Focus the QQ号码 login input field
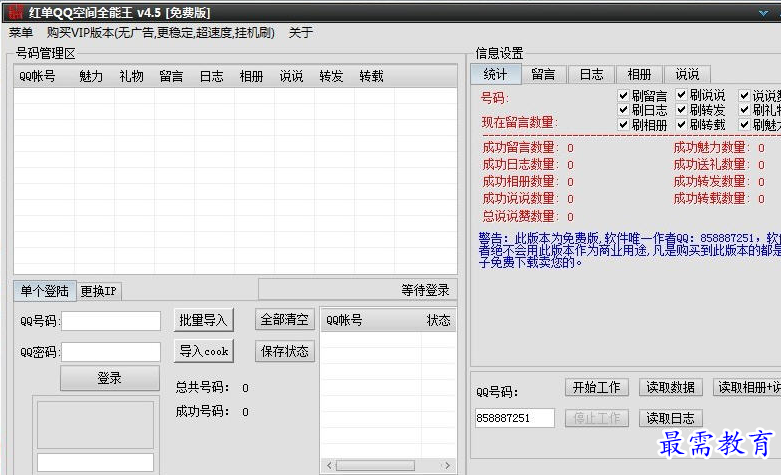Viewport: 781px width, 475px height. pyautogui.click(x=111, y=321)
